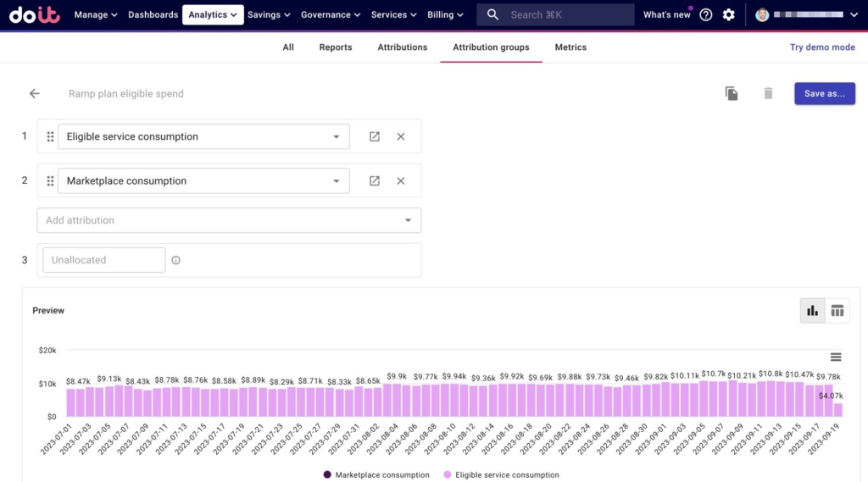Remove the Marketplace consumption attribution
Viewport: 868px width, 482px height.
coord(401,180)
